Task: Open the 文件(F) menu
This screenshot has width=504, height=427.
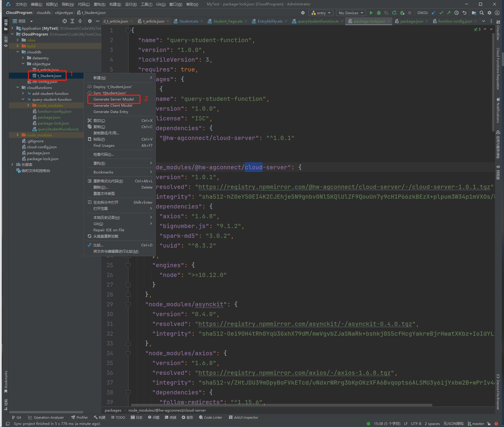Action: click(21, 4)
